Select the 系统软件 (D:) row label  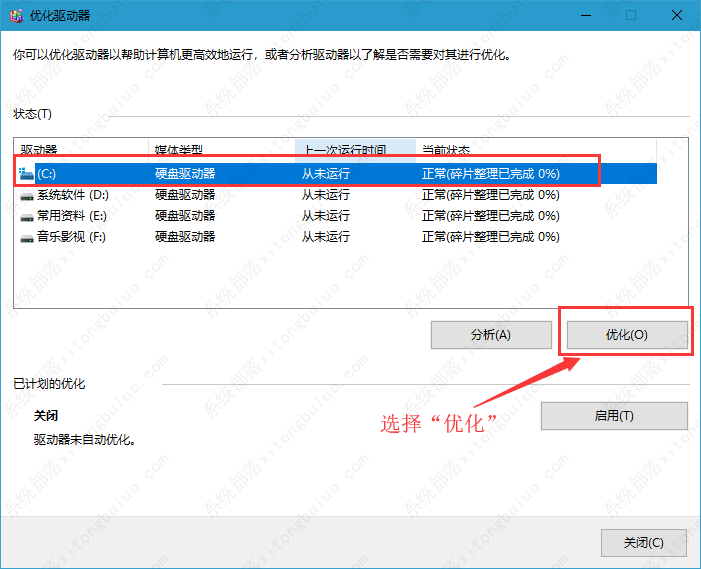coord(73,195)
